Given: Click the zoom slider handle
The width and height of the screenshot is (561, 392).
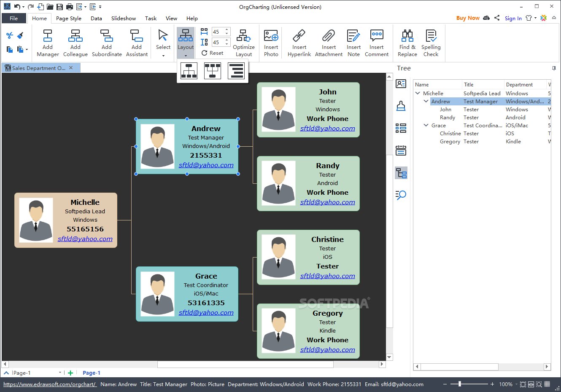Looking at the screenshot, I should pos(460,384).
